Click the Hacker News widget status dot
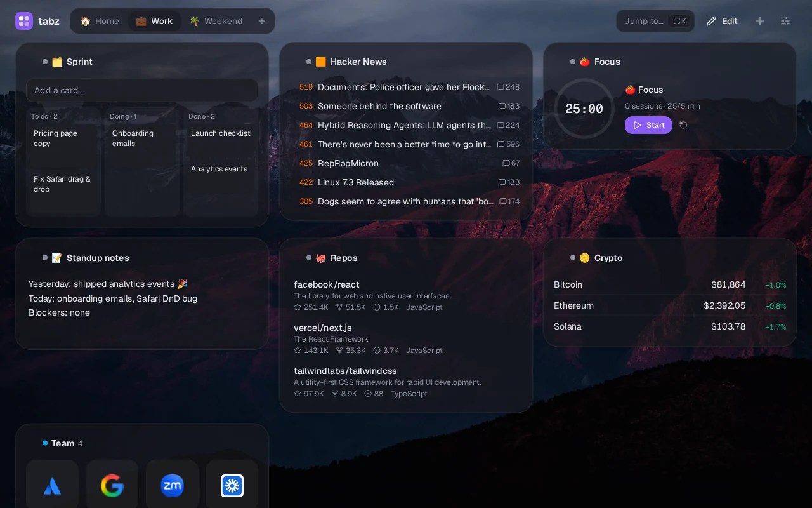 [309, 62]
